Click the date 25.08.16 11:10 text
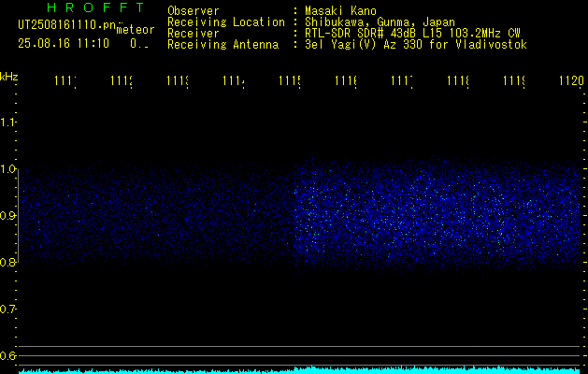This screenshot has width=588, height=374. tap(64, 44)
